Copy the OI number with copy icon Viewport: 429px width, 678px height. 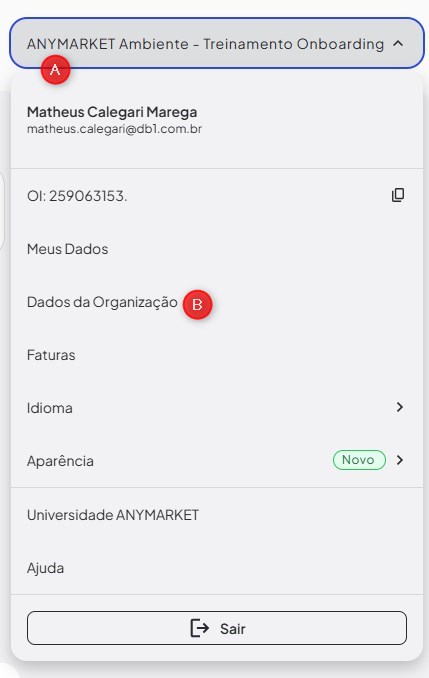[x=398, y=195]
